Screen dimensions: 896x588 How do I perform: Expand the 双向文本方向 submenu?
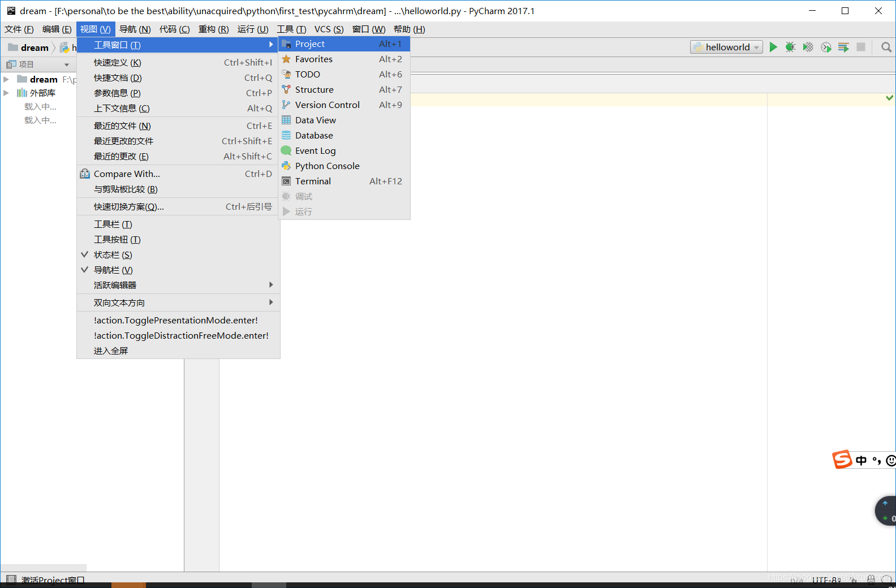point(178,303)
